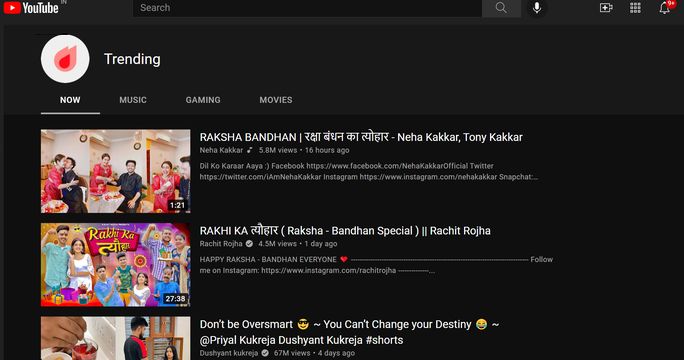The image size is (684, 360).
Task: Open RAKSHA BANDHAN Neha Kakkar video title
Action: coord(361,137)
